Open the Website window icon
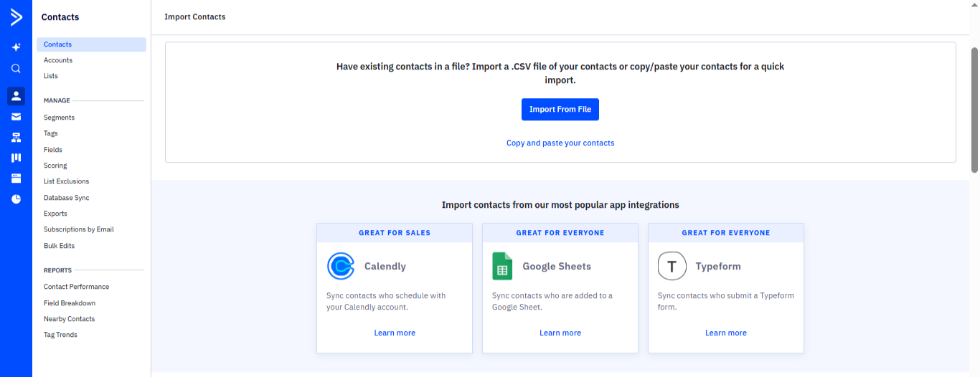 16,178
